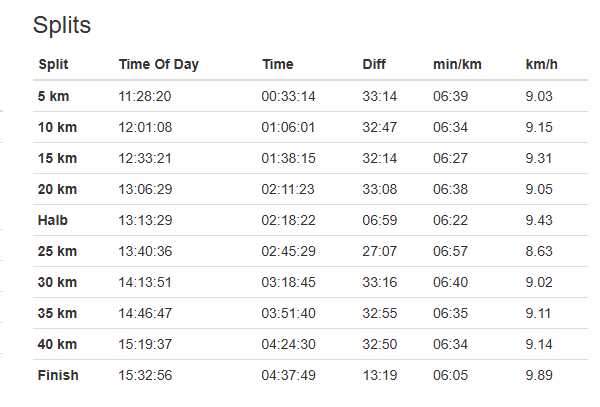
Task: Select the 30 km split row label
Action: [57, 282]
